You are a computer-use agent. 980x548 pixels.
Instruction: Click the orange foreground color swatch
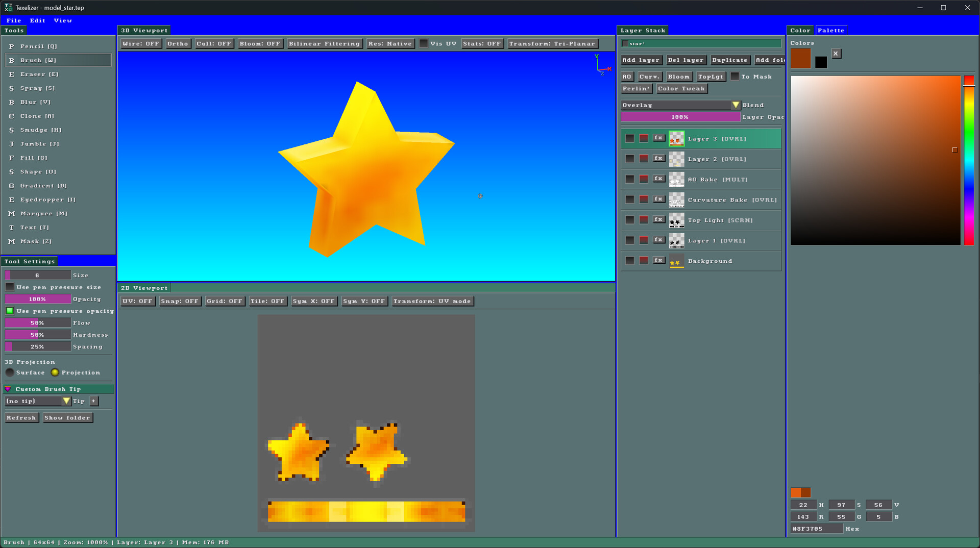tap(800, 59)
